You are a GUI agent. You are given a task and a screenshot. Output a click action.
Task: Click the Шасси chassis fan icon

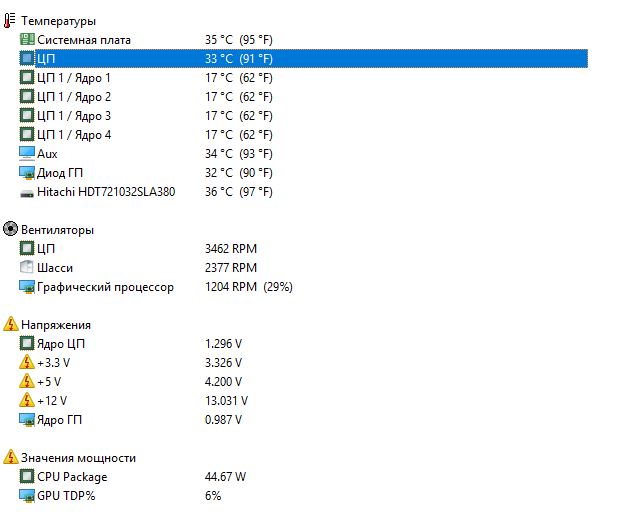pyautogui.click(x=27, y=268)
